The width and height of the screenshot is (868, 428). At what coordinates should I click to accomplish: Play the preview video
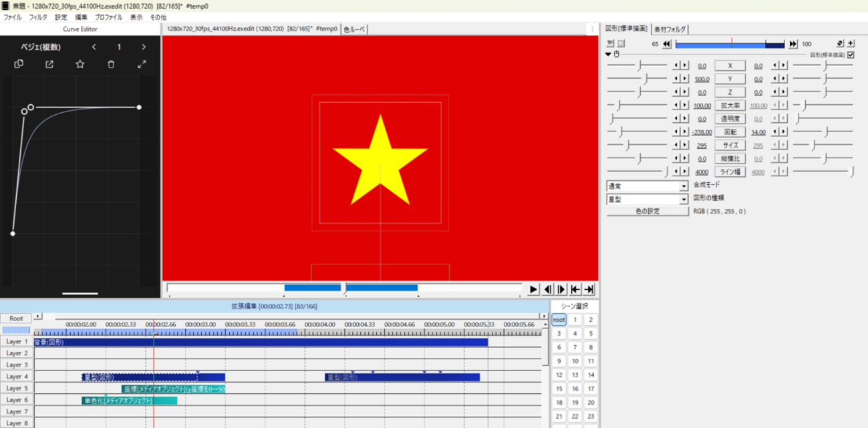point(533,289)
